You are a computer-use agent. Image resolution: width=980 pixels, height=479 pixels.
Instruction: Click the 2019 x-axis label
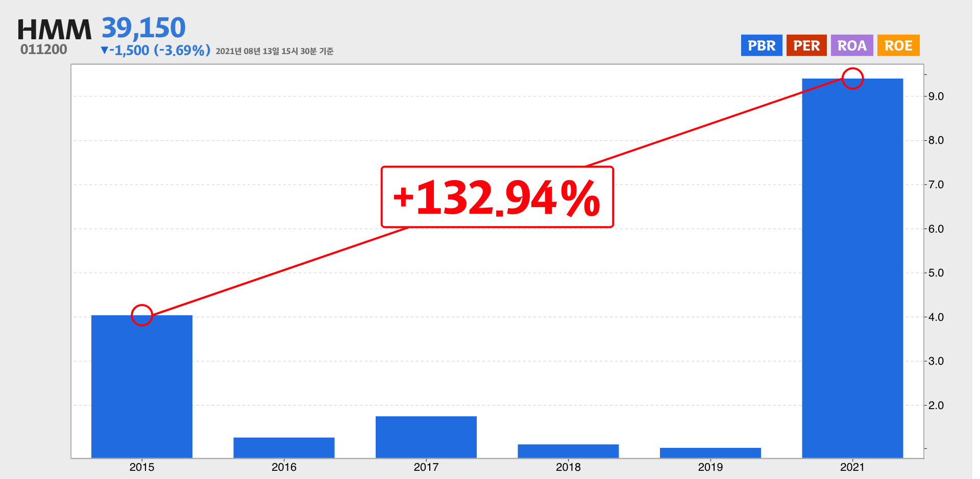[x=710, y=467]
